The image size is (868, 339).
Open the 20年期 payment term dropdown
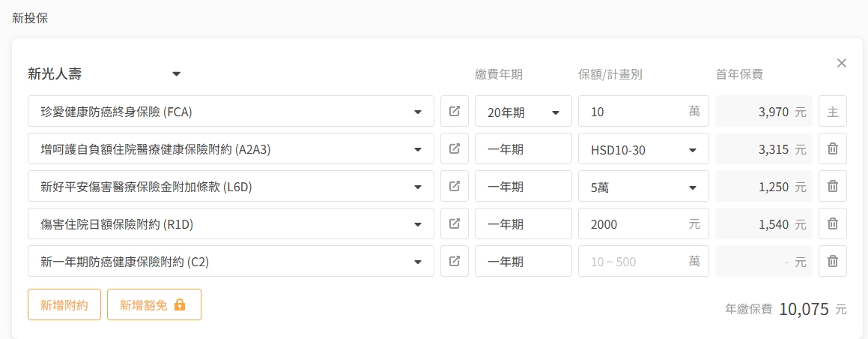[x=523, y=111]
